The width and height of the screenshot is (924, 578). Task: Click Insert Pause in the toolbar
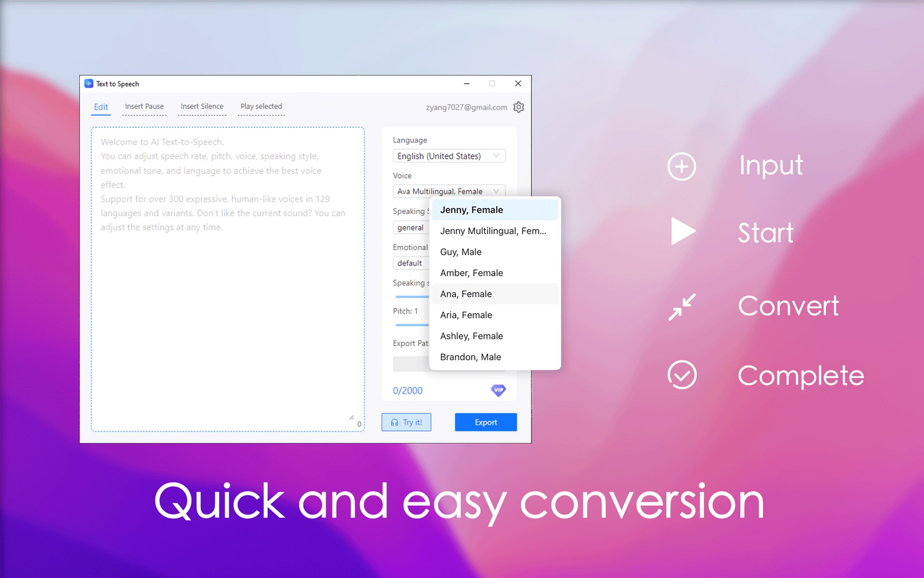(144, 106)
